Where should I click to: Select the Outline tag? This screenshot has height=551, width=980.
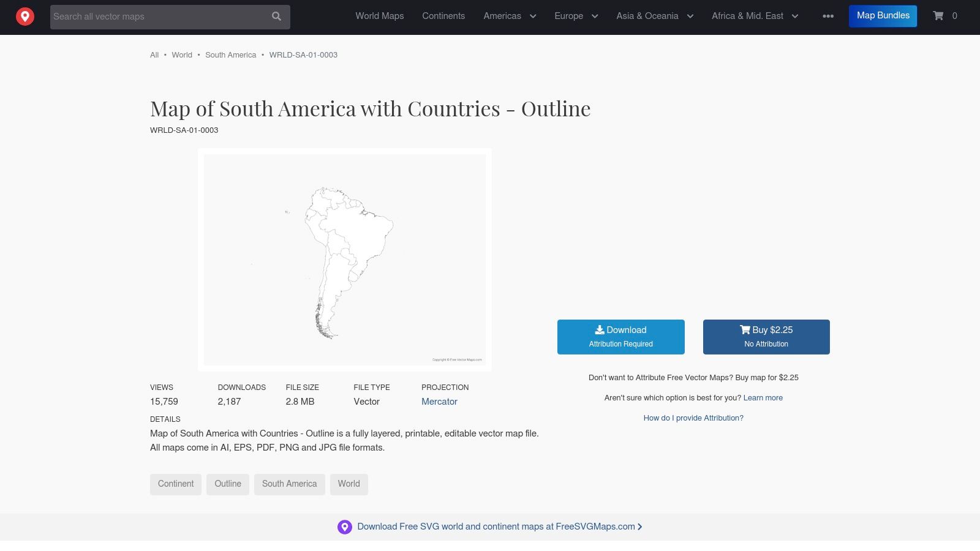227,484
